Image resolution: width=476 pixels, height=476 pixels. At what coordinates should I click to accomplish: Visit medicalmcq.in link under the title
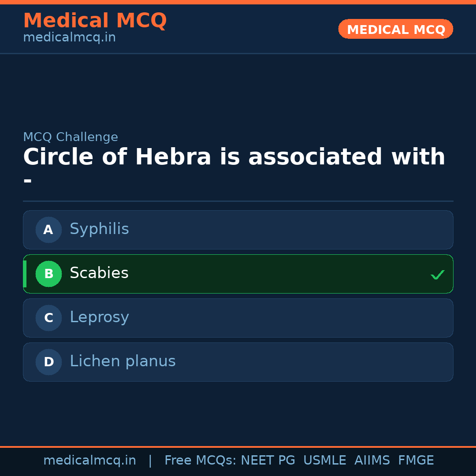click(69, 37)
